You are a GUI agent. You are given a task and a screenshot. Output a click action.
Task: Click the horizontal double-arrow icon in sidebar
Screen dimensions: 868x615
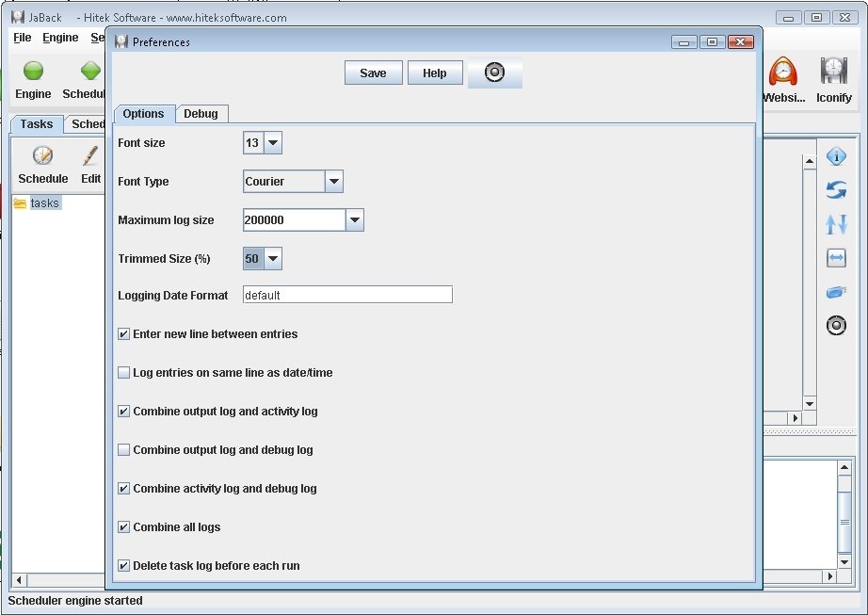836,258
